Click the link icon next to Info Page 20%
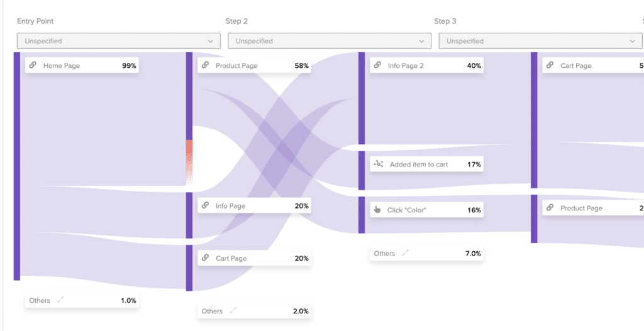644x331 pixels. 206,205
